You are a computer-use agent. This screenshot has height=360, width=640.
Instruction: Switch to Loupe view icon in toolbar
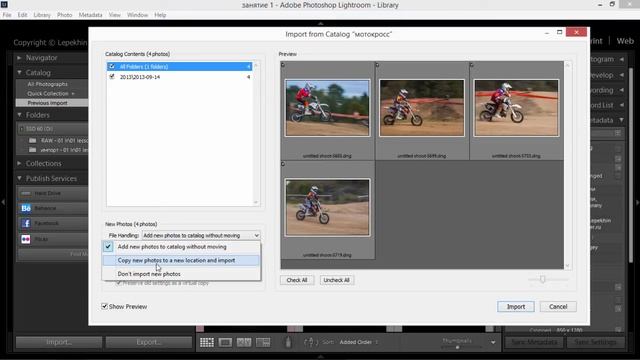click(x=225, y=342)
